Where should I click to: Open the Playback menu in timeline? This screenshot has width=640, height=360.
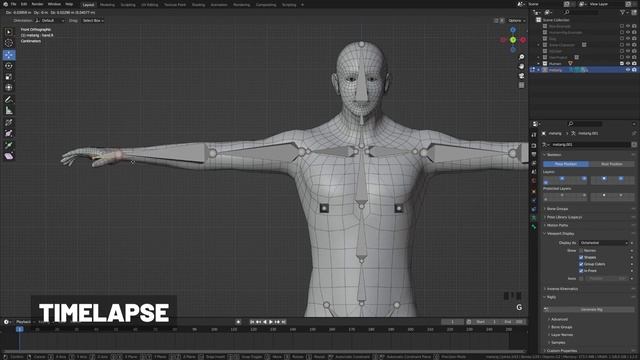pos(24,322)
